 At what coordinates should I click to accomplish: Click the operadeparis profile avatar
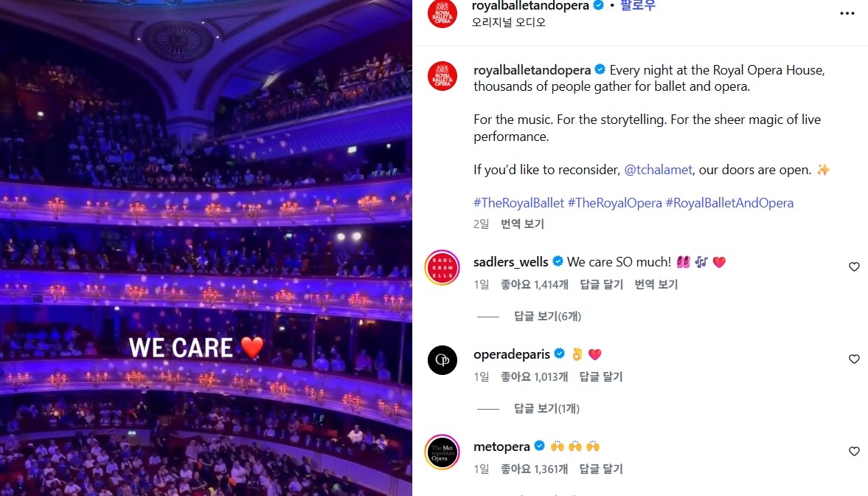[442, 360]
